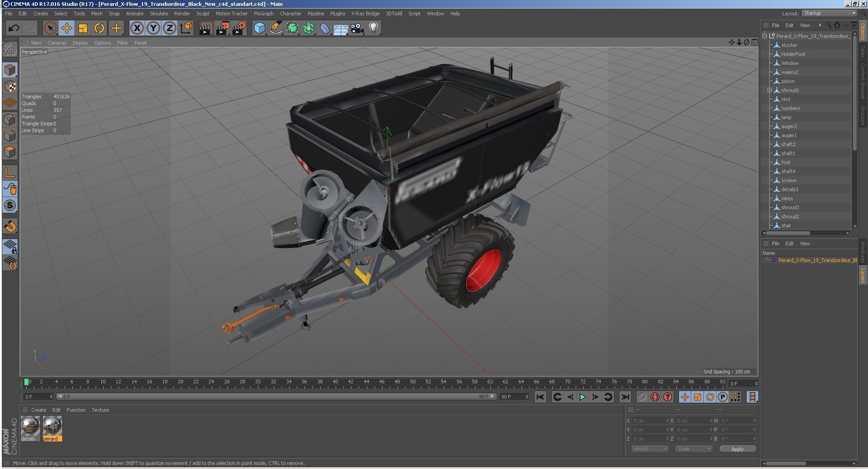This screenshot has height=469, width=868.
Task: Click the end frame 90 F stepper arrows
Action: (x=527, y=397)
